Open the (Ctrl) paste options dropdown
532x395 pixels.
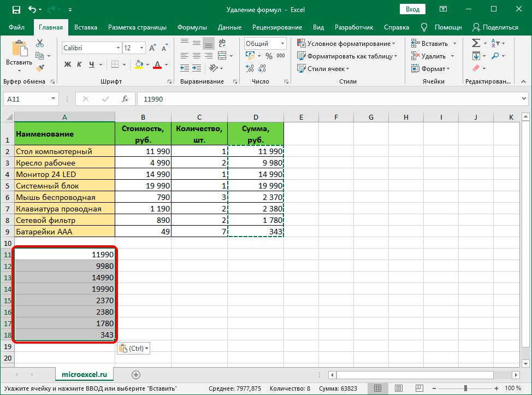point(133,348)
